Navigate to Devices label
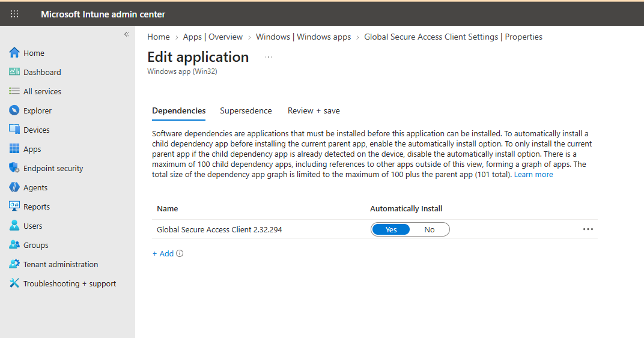The width and height of the screenshot is (644, 338). click(x=37, y=130)
